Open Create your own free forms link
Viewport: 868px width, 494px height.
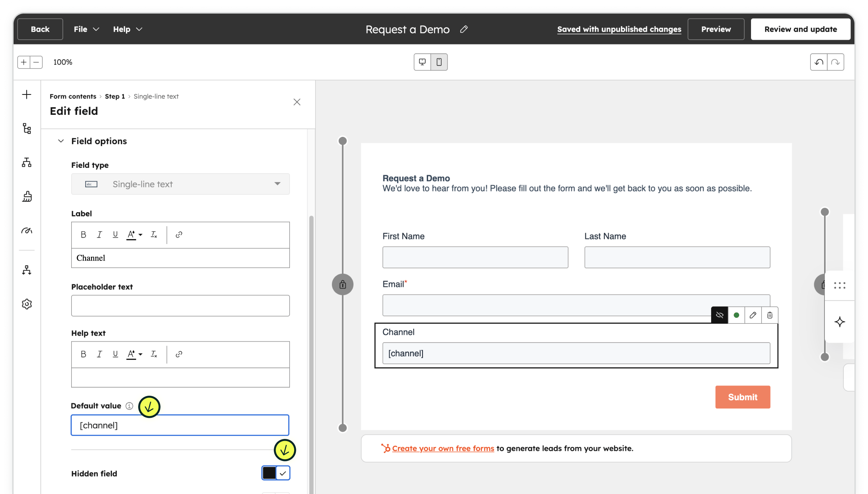click(443, 449)
